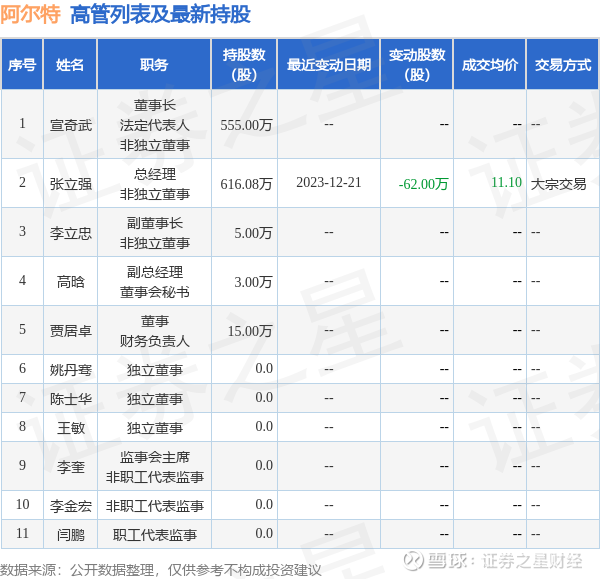This screenshot has width=600, height=579.
Task: Click the 成交均价 column header
Action: (489, 64)
